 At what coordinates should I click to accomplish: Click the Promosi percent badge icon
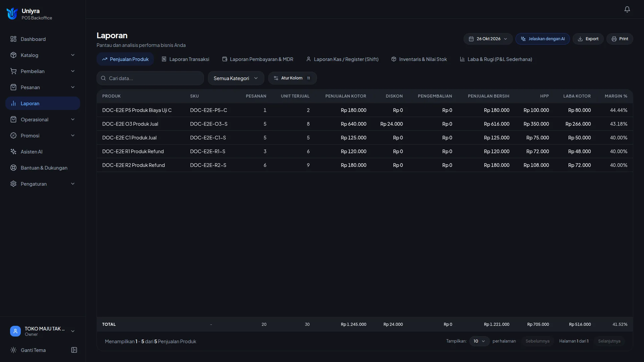tap(13, 136)
